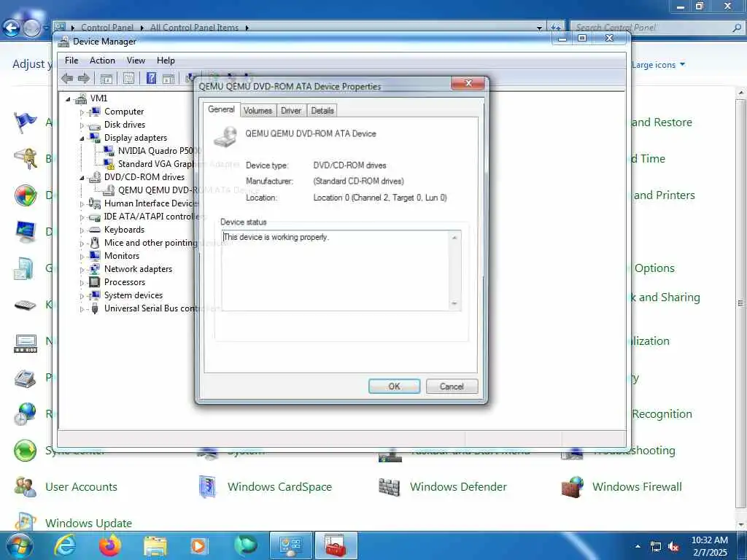
Task: Click the Control Panel taskbar button
Action: pos(290,545)
